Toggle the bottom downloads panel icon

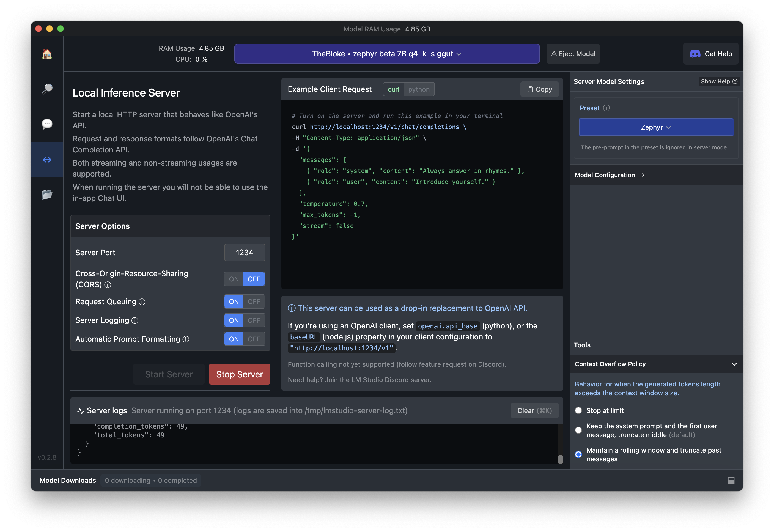(731, 480)
